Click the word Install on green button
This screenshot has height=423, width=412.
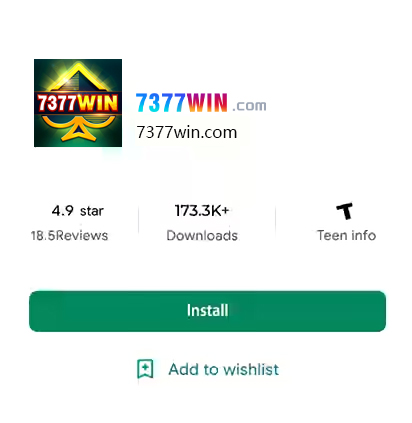click(x=207, y=311)
